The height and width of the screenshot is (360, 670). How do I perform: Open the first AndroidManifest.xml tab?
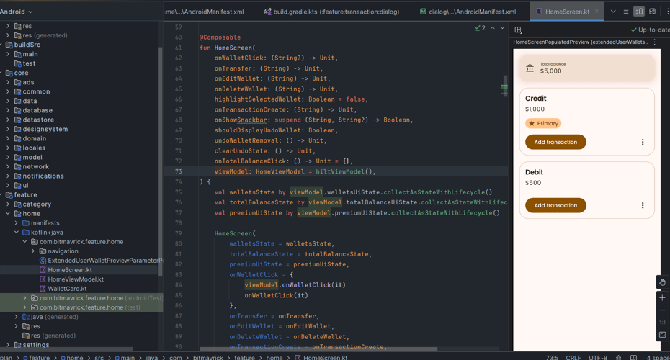[x=205, y=12]
